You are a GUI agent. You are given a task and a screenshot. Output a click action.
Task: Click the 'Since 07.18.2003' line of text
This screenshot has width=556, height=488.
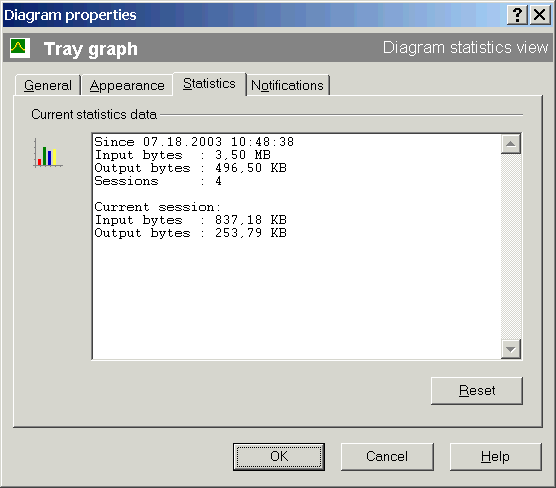(x=194, y=142)
